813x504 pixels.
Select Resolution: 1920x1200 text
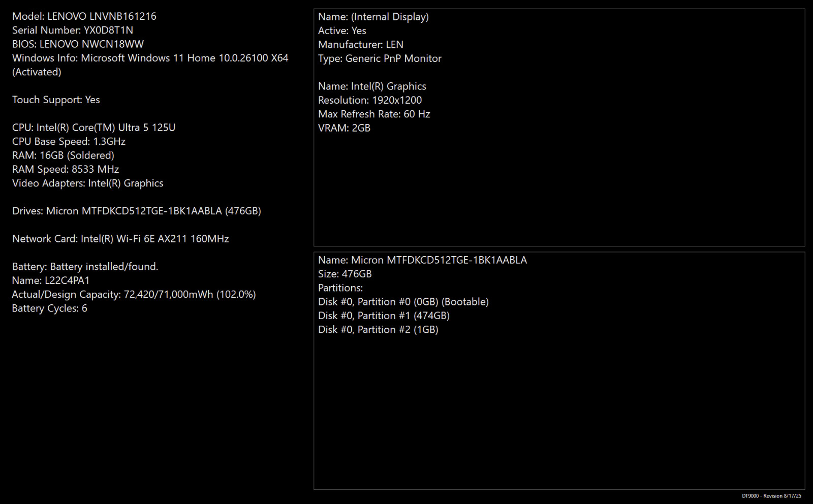(x=370, y=100)
